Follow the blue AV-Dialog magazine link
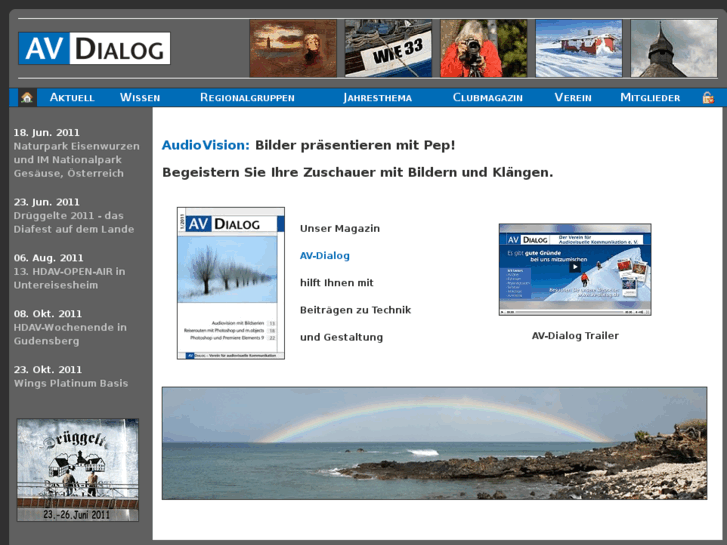 tap(325, 256)
